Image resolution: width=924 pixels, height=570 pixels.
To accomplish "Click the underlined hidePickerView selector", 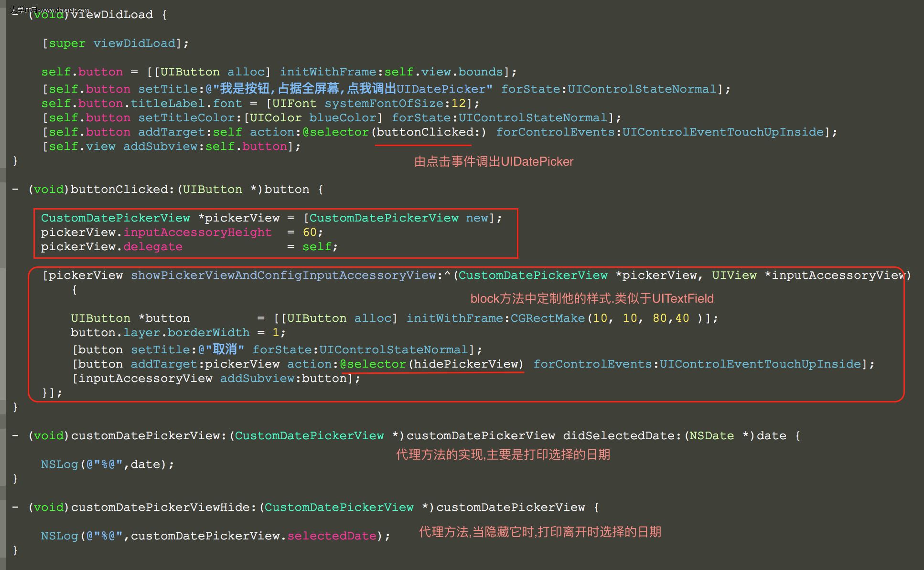I will (x=466, y=364).
